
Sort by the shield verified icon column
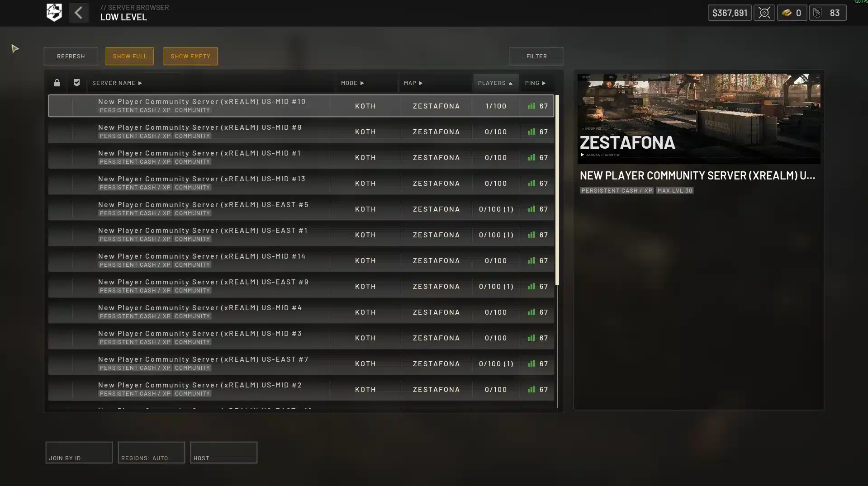pyautogui.click(x=76, y=83)
